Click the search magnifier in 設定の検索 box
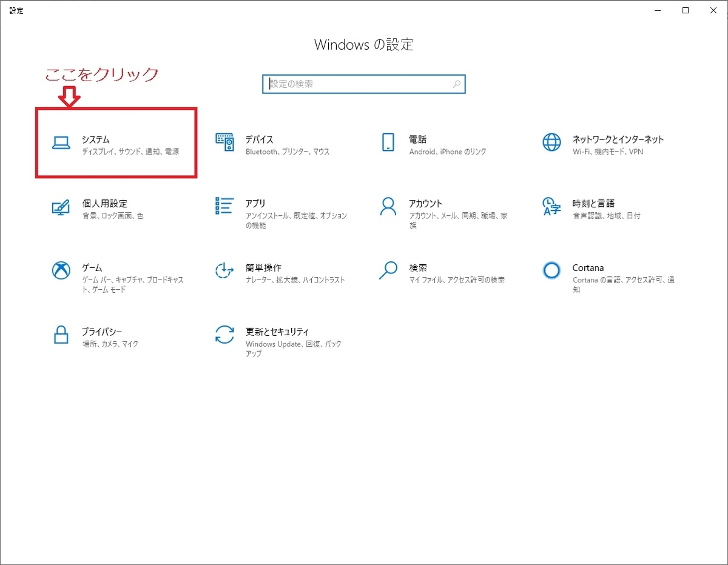The image size is (728, 565). [x=457, y=84]
